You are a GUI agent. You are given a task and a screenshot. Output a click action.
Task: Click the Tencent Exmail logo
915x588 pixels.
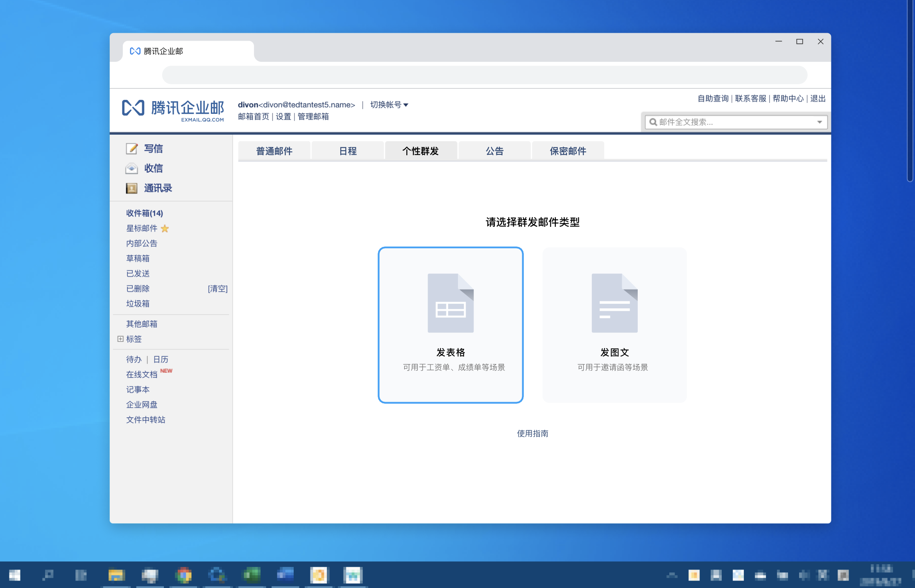tap(173, 110)
